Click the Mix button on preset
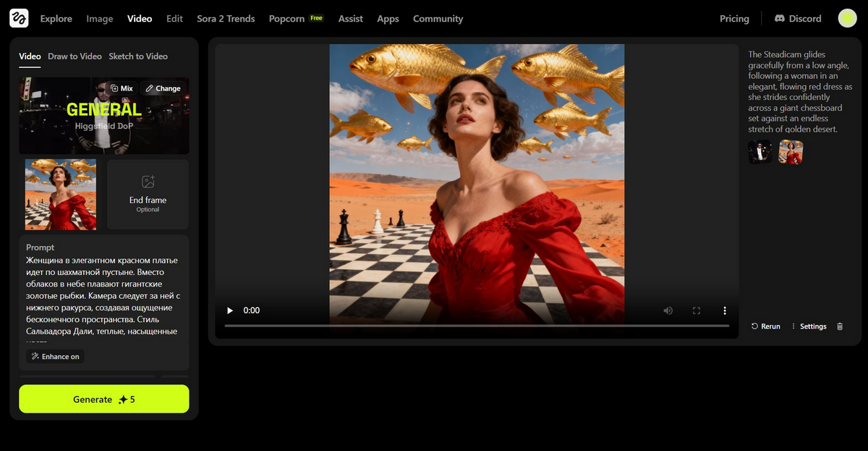Viewport: 868px width, 451px height. pos(122,88)
